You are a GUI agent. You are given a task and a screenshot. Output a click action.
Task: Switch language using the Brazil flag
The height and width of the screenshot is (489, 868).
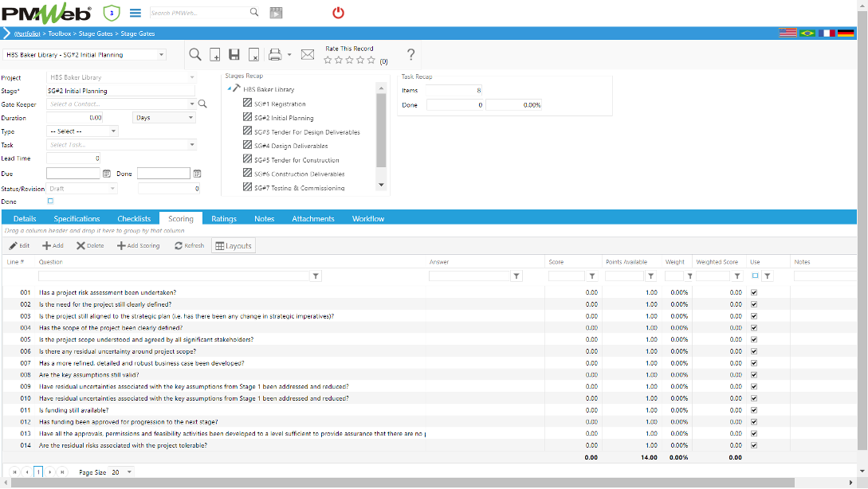(x=807, y=33)
